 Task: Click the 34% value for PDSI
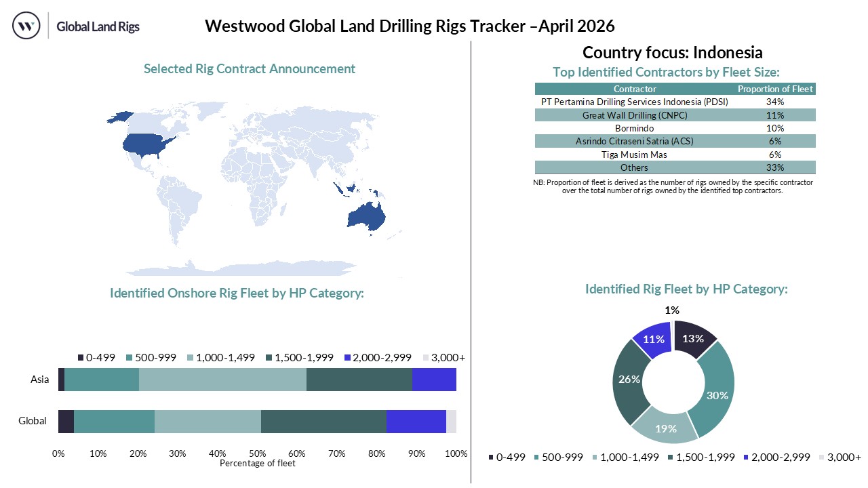click(x=776, y=102)
